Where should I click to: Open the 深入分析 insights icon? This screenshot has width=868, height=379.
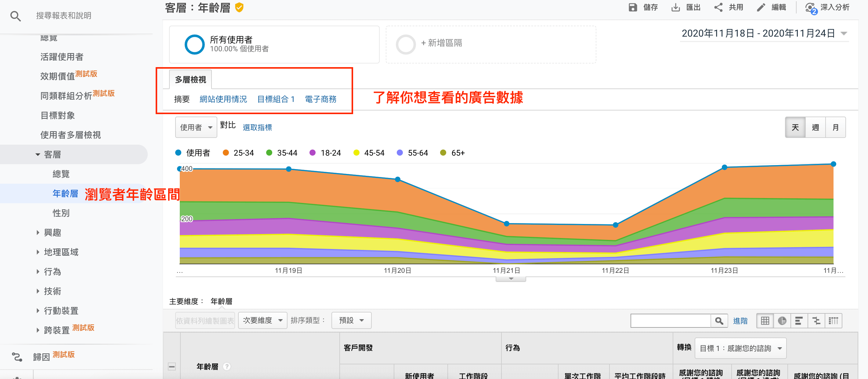point(811,8)
